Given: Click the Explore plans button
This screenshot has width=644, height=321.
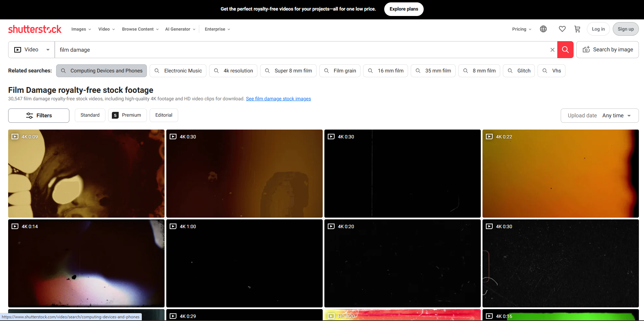Looking at the screenshot, I should pyautogui.click(x=404, y=9).
